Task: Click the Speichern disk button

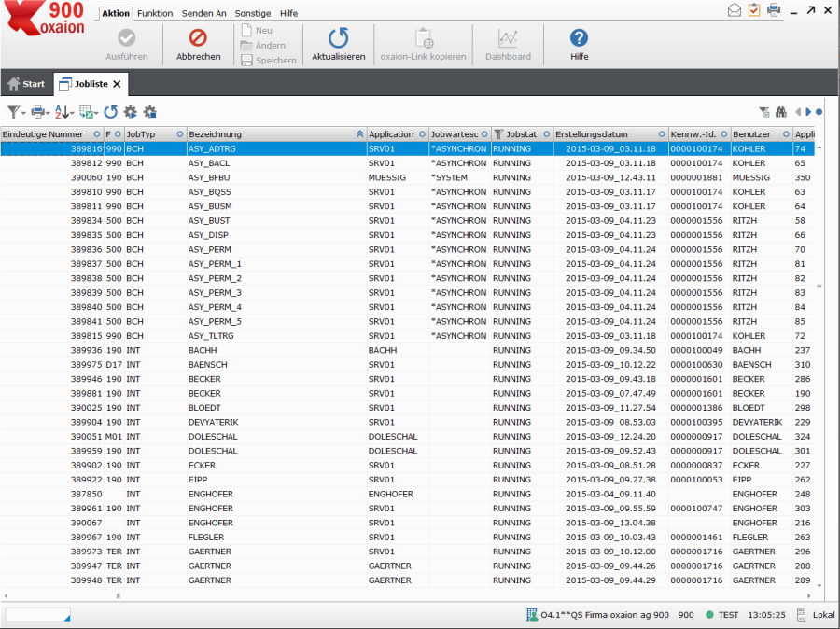Action: coord(269,61)
